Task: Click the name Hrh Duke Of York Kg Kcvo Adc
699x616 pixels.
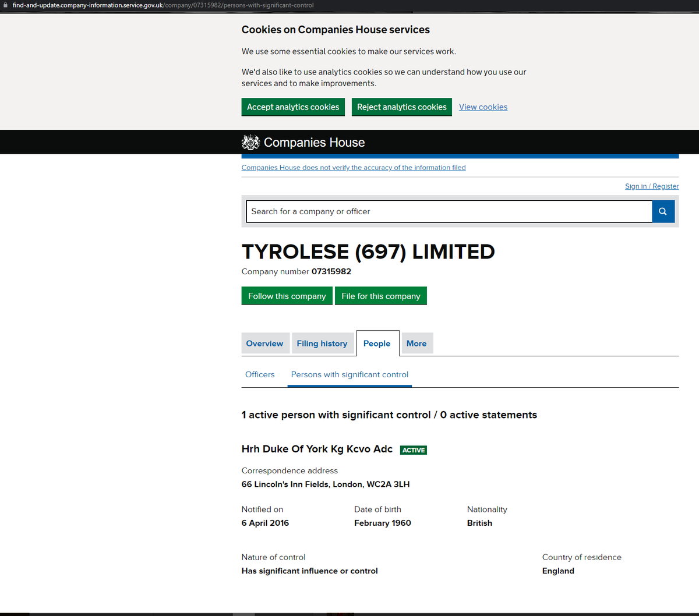Action: coord(317,449)
